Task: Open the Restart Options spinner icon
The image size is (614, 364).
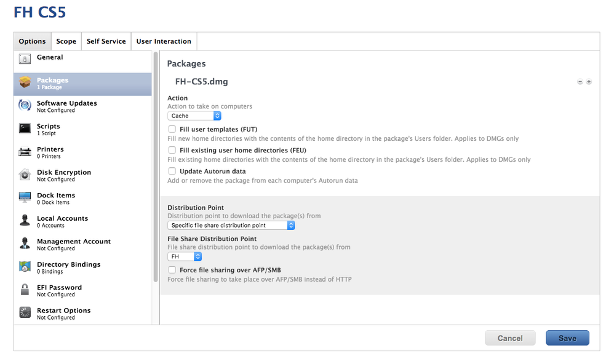Action: click(x=25, y=312)
